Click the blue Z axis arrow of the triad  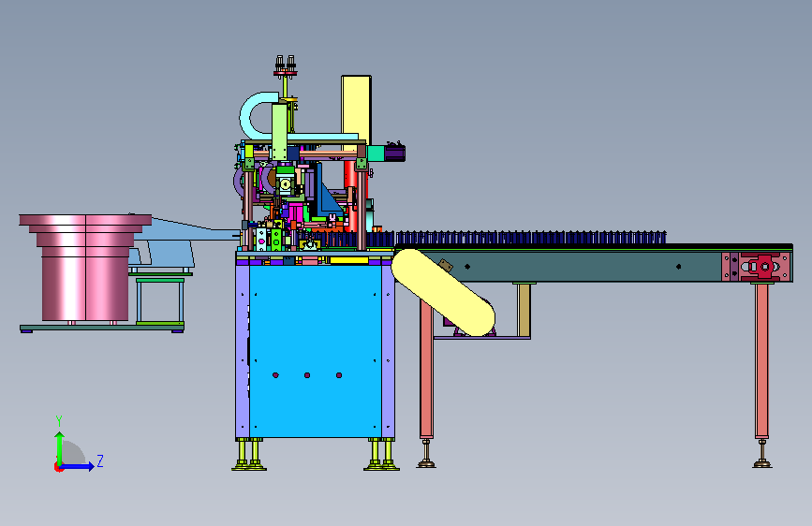point(78,466)
